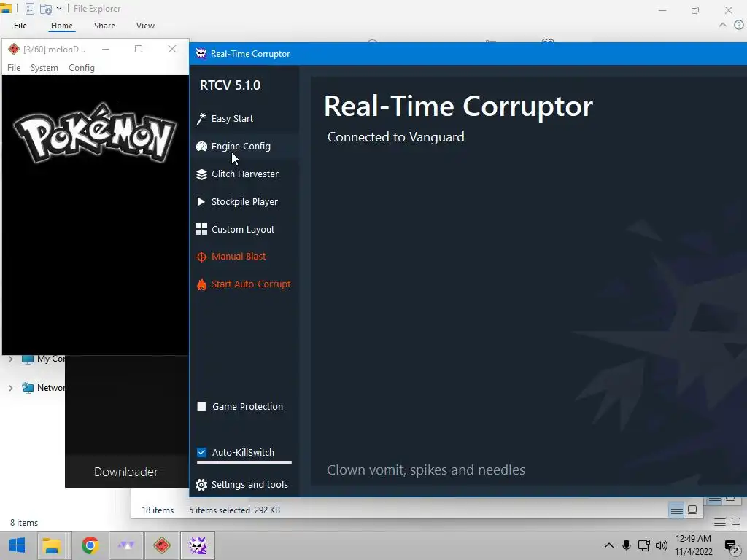The image size is (747, 560).
Task: Expand the Network tree node
Action: coord(10,388)
